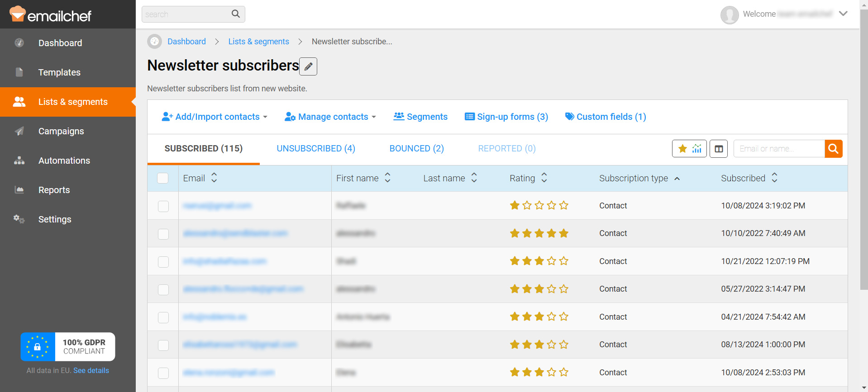Click the Automations hierarchy icon
Screen dimensions: 868x392
19,161
